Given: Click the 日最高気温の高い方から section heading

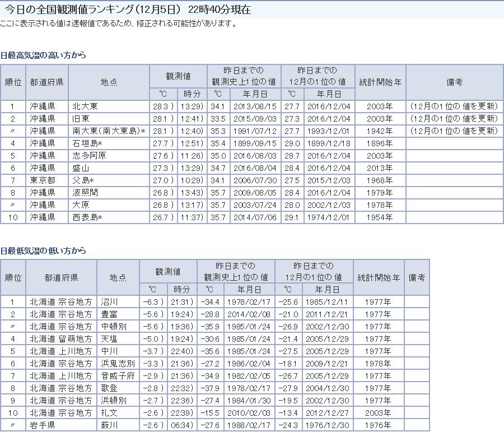Looking at the screenshot, I should pos(43,55).
